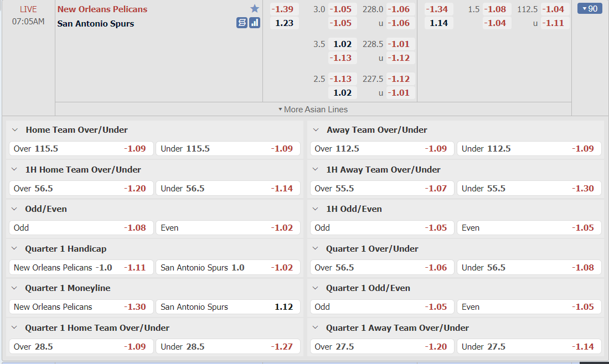
Task: Click first-half over 112.5 odds -1.04
Action: tap(555, 9)
